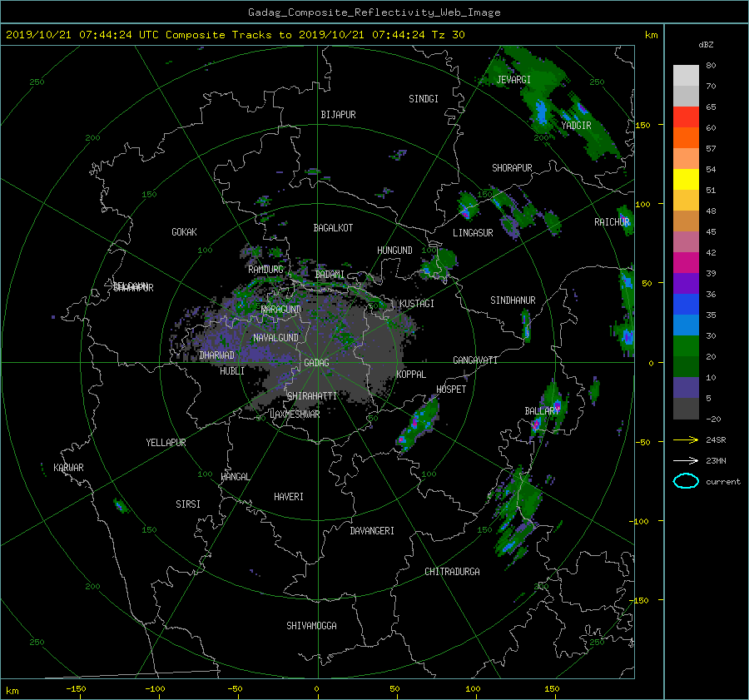Click the SHIRAHATTI city label
Image resolution: width=749 pixels, height=700 pixels.
312,396
